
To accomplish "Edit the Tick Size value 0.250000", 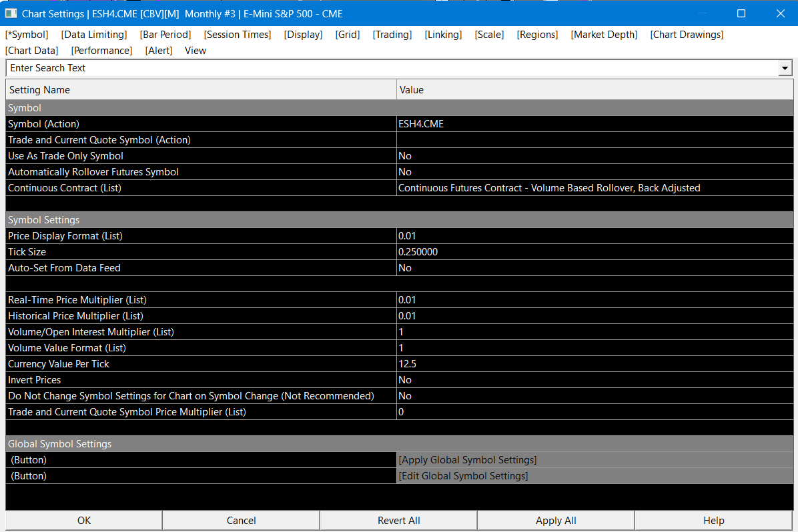I will [594, 252].
